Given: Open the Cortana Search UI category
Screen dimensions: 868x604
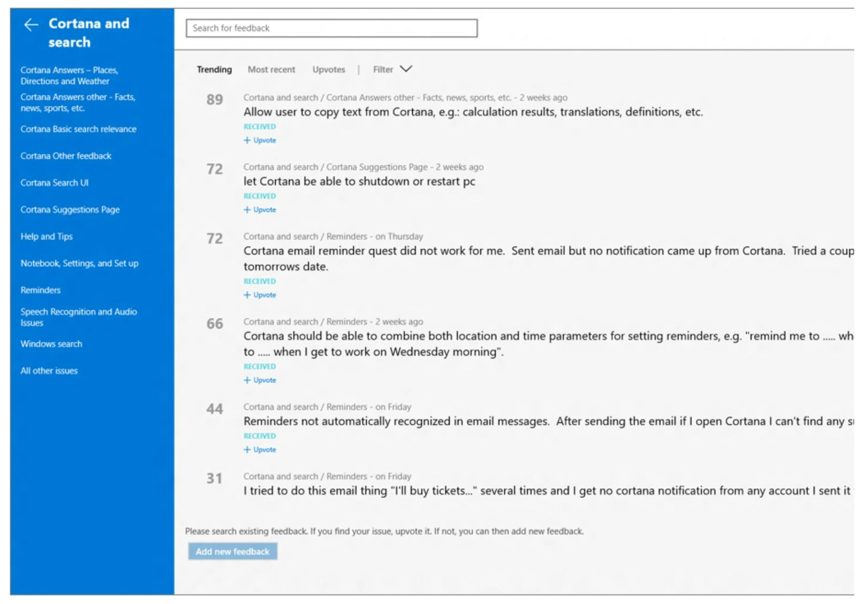Looking at the screenshot, I should pos(54,183).
